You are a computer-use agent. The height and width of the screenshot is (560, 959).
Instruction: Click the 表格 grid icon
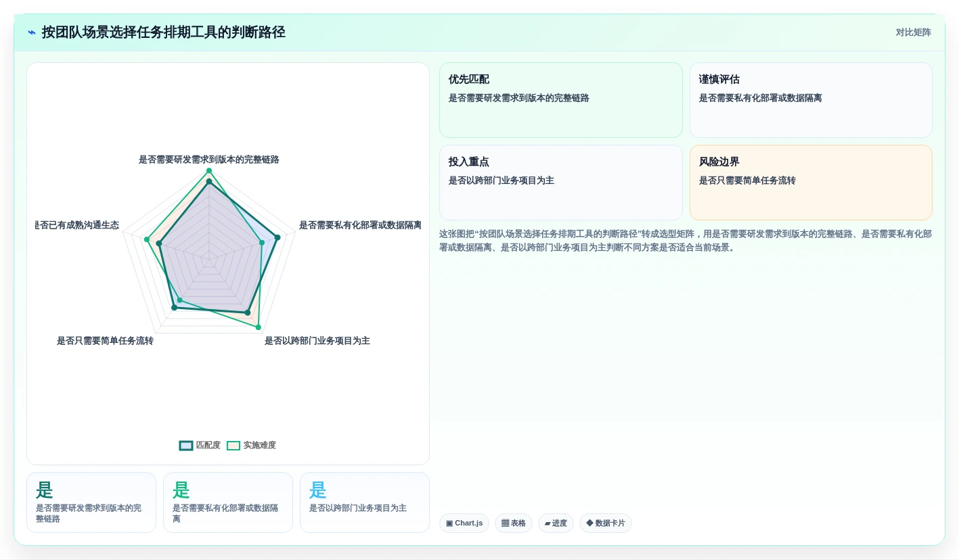[x=505, y=523]
